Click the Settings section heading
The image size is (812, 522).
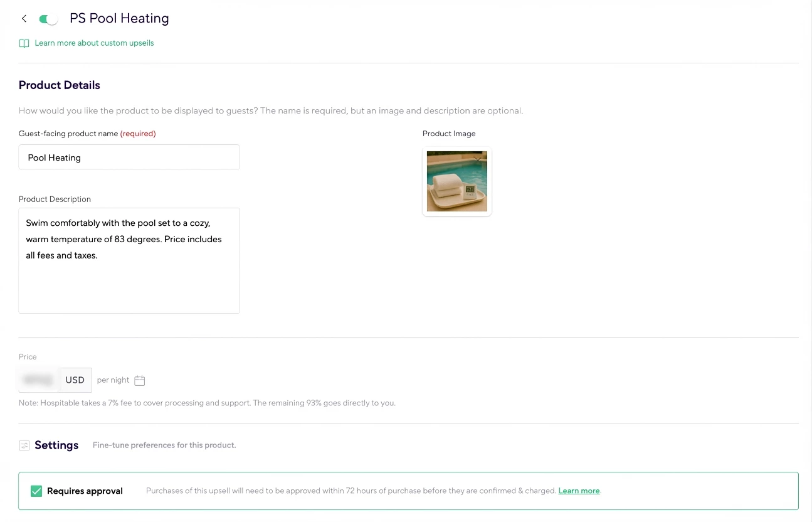[56, 445]
